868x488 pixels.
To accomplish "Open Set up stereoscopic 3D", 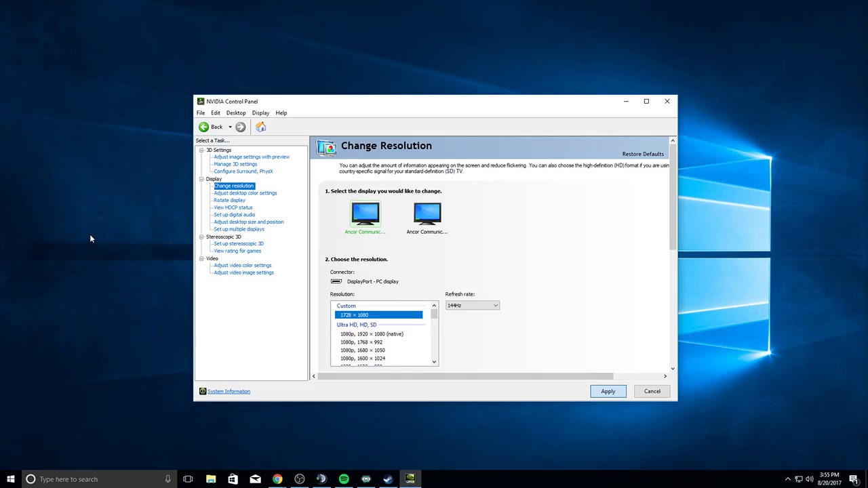I will 239,244.
